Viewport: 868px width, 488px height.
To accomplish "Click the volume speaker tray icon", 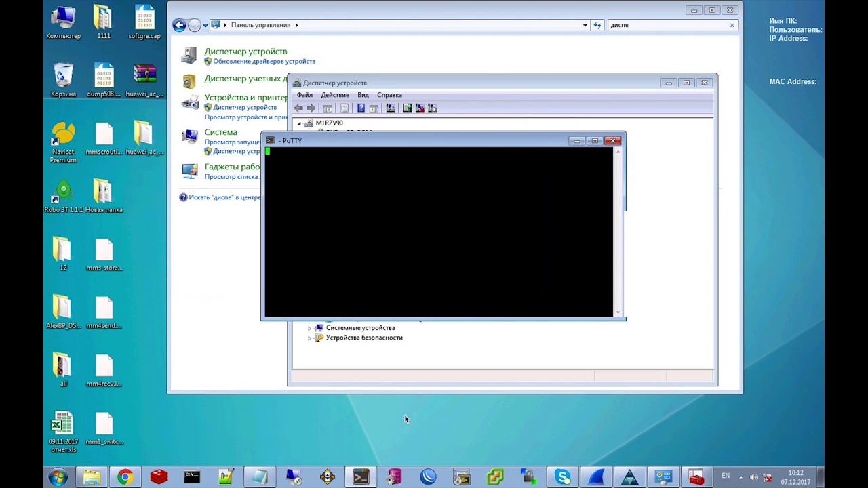I will click(754, 477).
